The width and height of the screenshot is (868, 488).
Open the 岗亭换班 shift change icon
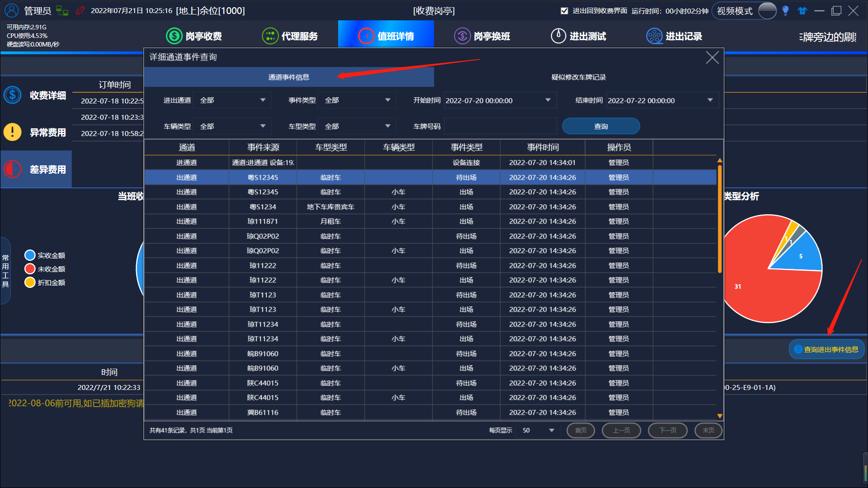click(462, 36)
